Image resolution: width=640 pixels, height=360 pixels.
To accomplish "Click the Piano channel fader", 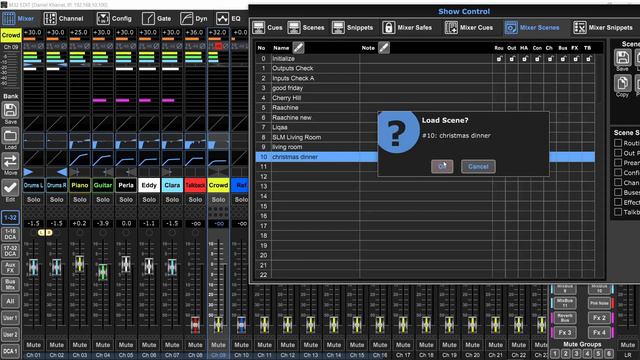I will [80, 264].
